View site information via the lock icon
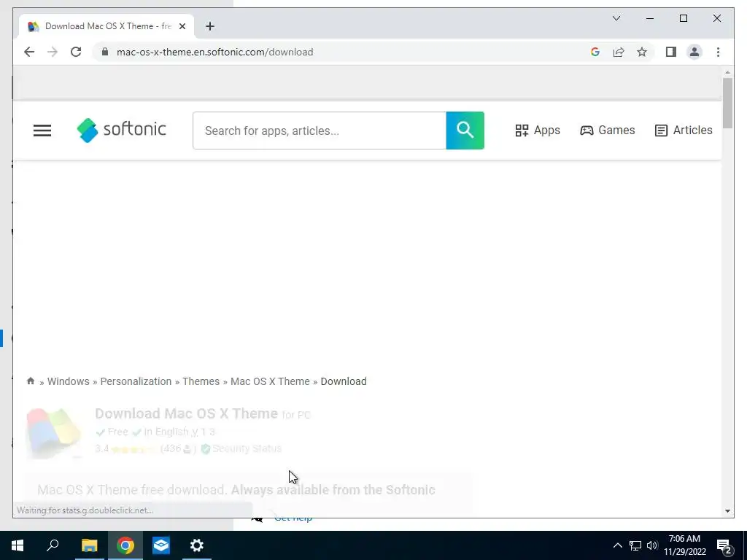Viewport: 747px width, 560px height. click(105, 52)
